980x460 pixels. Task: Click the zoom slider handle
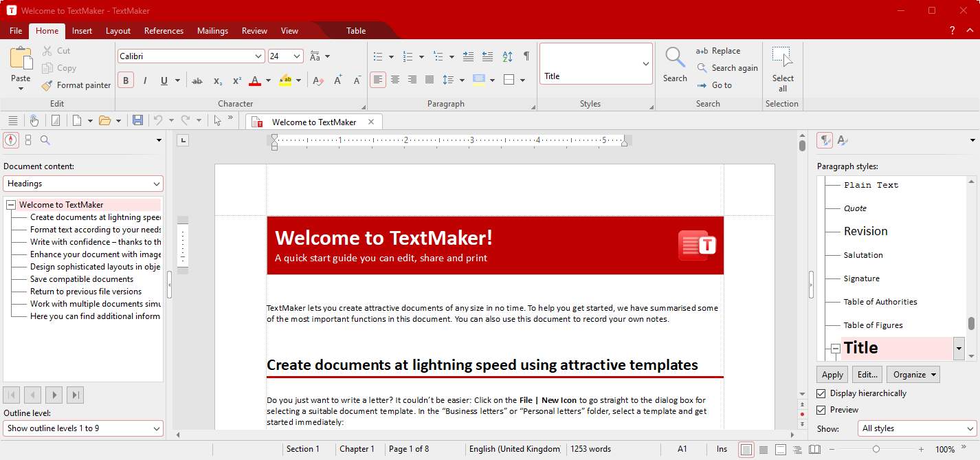876,449
